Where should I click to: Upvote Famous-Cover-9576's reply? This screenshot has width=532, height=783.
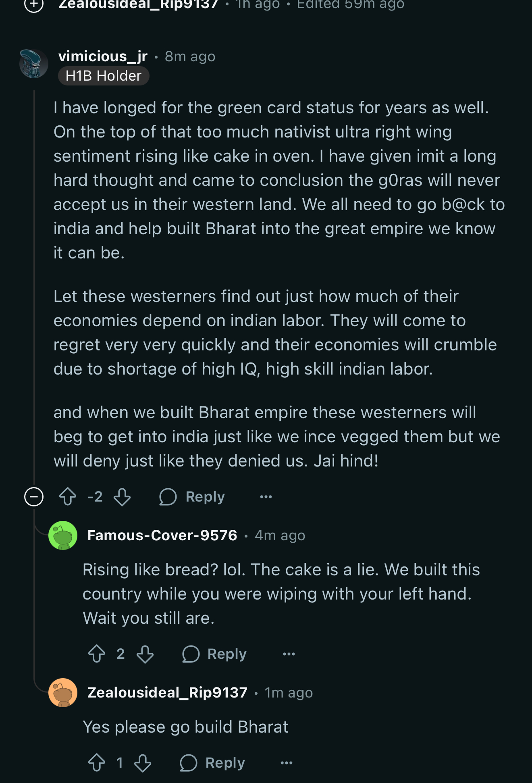(97, 654)
